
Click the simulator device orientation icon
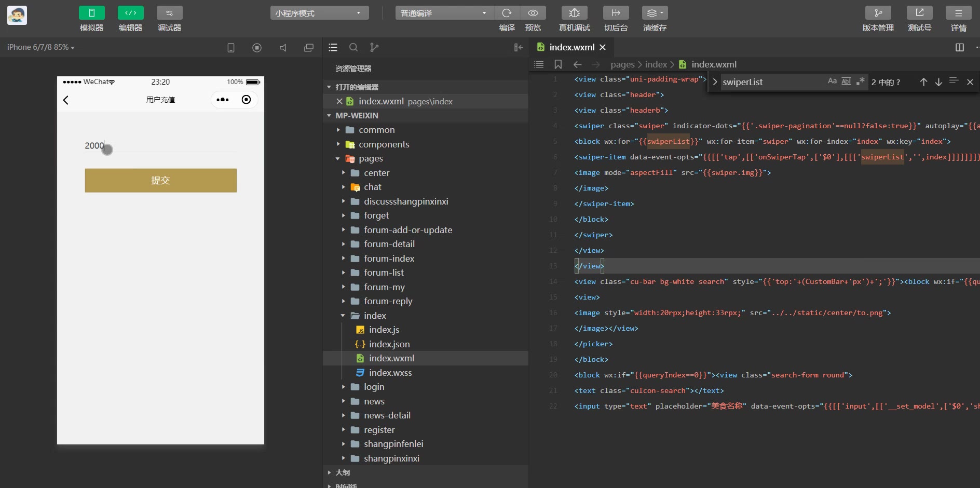tap(231, 48)
